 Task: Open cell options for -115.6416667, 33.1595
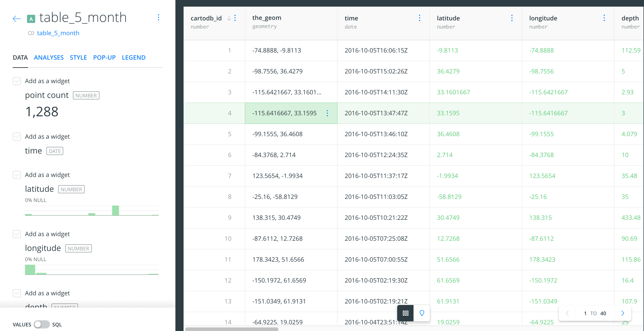(x=327, y=113)
